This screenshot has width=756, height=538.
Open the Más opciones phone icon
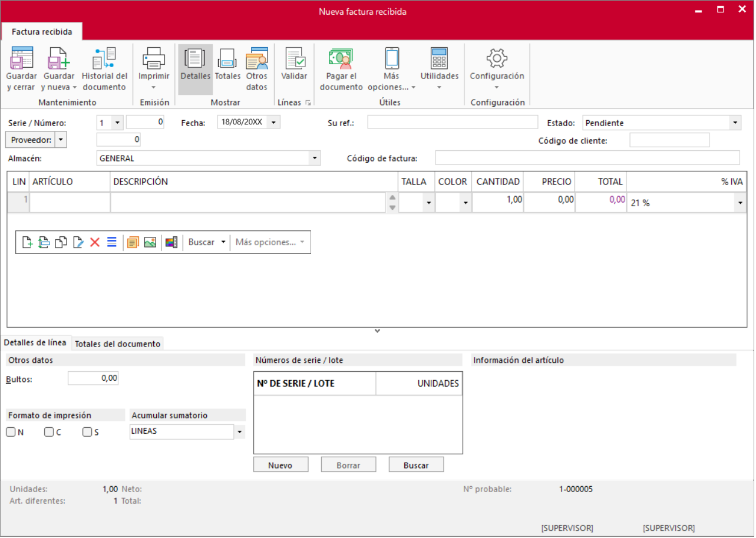click(x=392, y=58)
